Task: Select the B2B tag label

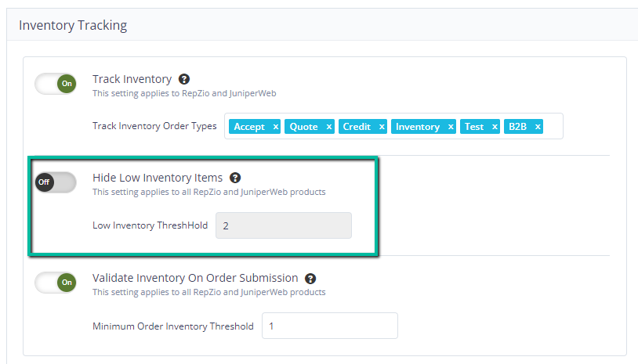Action: coord(517,127)
